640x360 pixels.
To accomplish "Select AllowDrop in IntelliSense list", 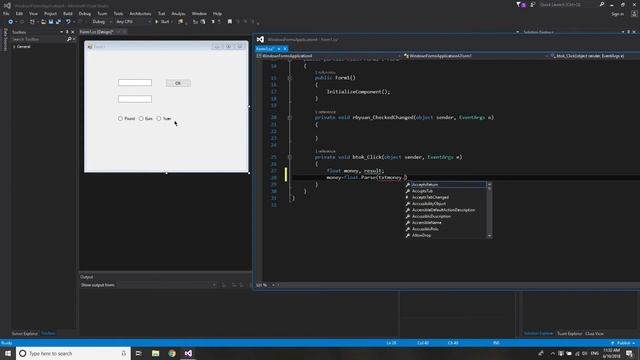I will pos(445,235).
